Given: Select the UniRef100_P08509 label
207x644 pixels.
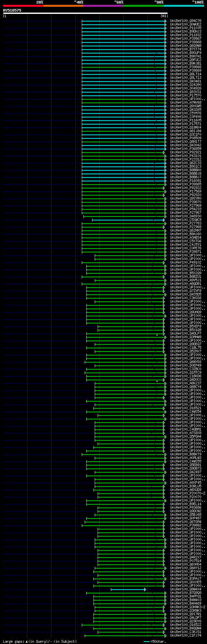Looking at the screenshot, I should (x=186, y=138).
